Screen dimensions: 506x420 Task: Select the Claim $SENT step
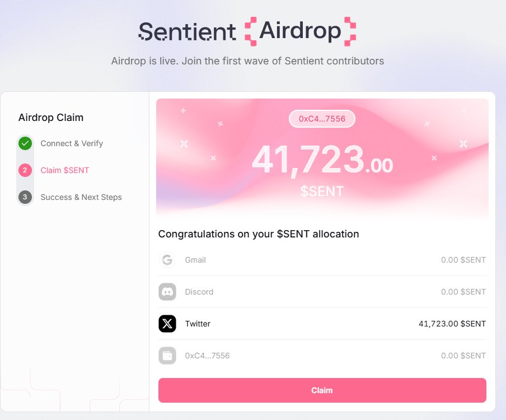click(x=64, y=170)
